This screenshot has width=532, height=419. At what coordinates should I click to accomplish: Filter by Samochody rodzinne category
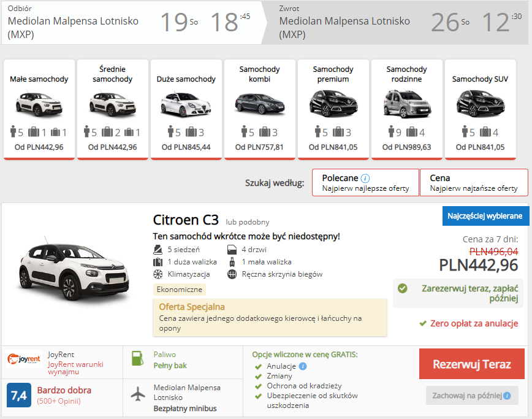pos(407,109)
